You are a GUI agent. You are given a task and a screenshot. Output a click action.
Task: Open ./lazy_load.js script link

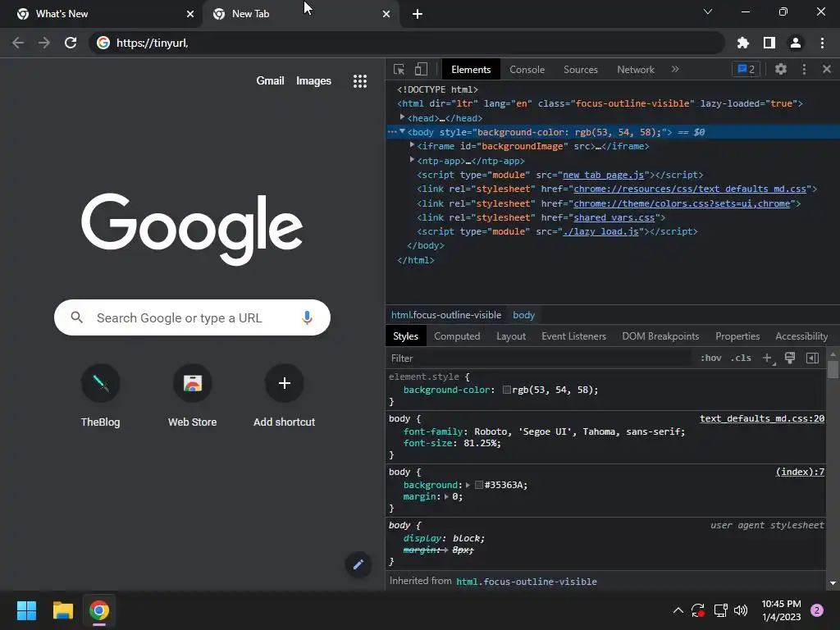point(600,231)
